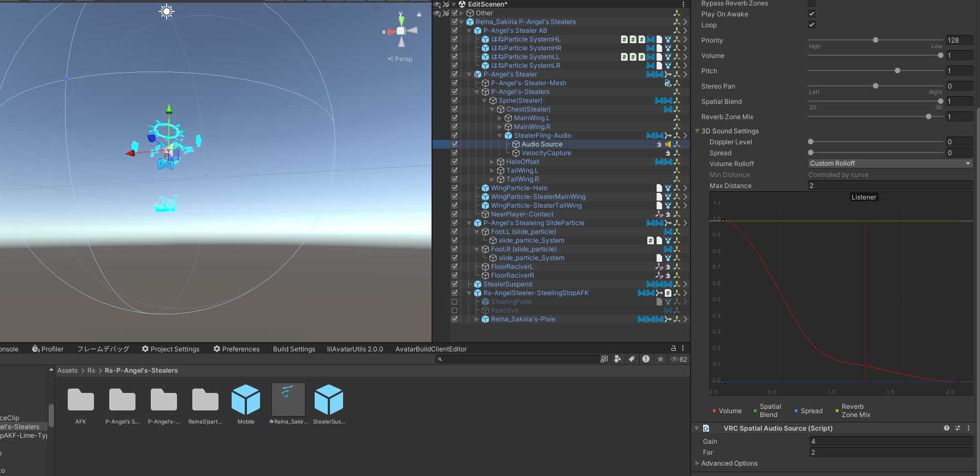Uncheck the Audio Source object checkbox

454,144
